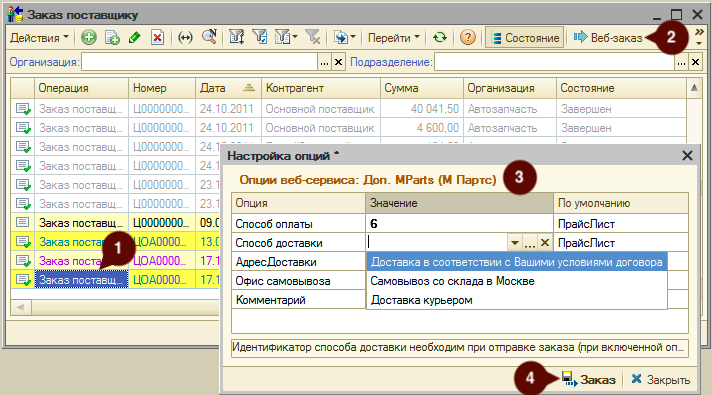Click the first Завершен status cell

621,109
